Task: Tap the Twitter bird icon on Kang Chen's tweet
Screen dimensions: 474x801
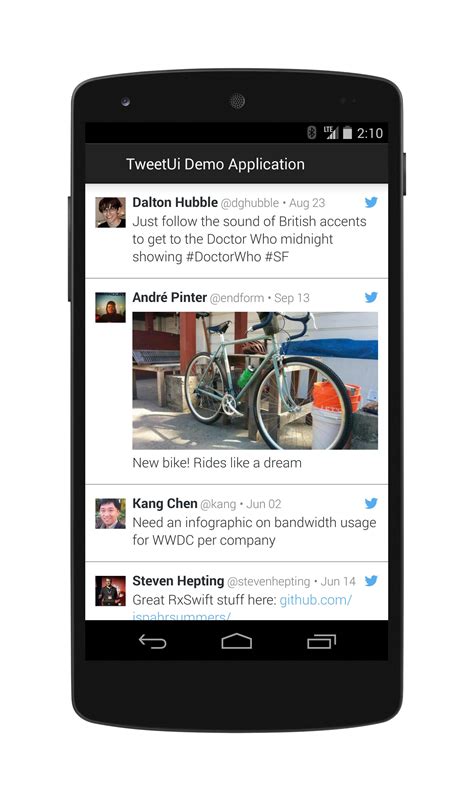Action: click(371, 503)
